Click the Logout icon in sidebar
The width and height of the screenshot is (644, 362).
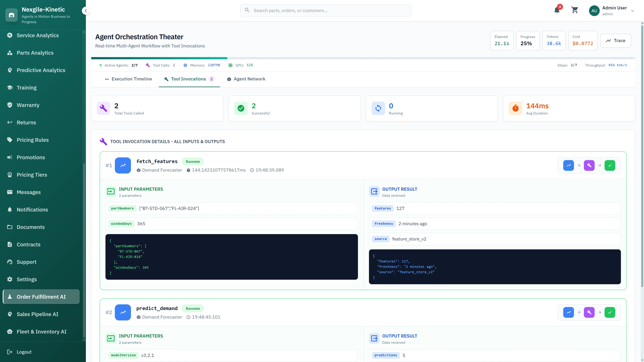10,352
